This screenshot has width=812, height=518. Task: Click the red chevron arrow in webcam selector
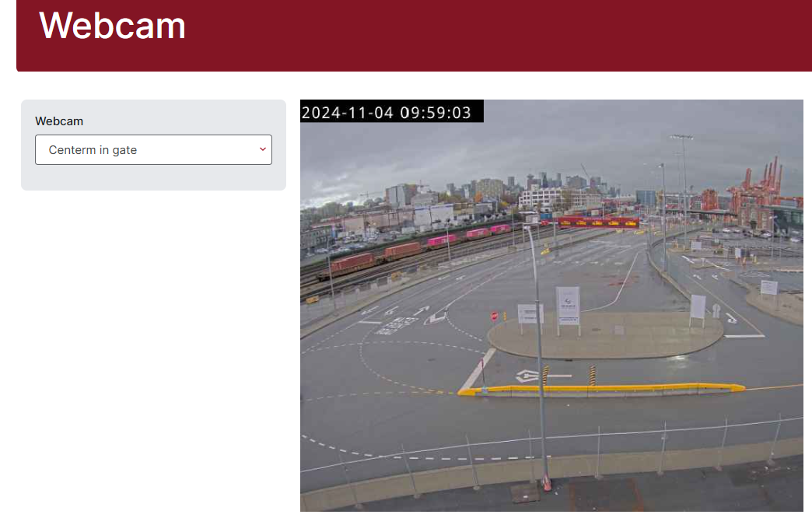click(263, 149)
